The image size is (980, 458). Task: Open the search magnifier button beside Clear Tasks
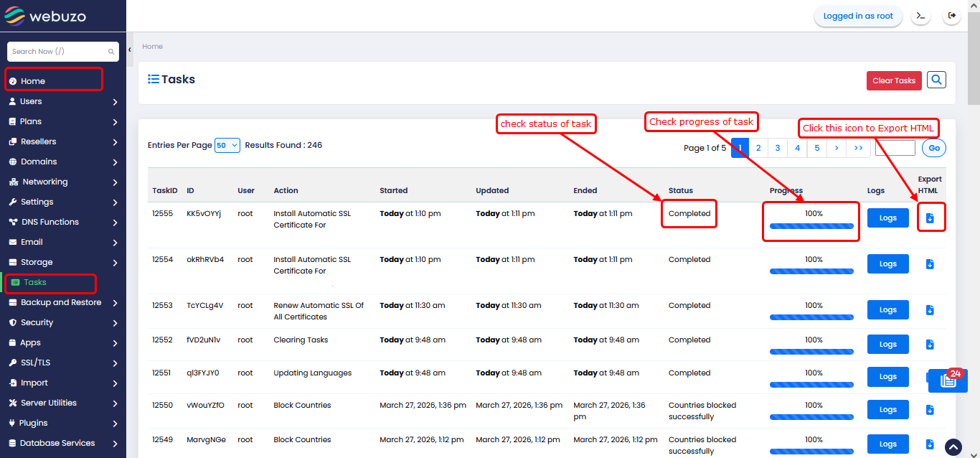936,80
